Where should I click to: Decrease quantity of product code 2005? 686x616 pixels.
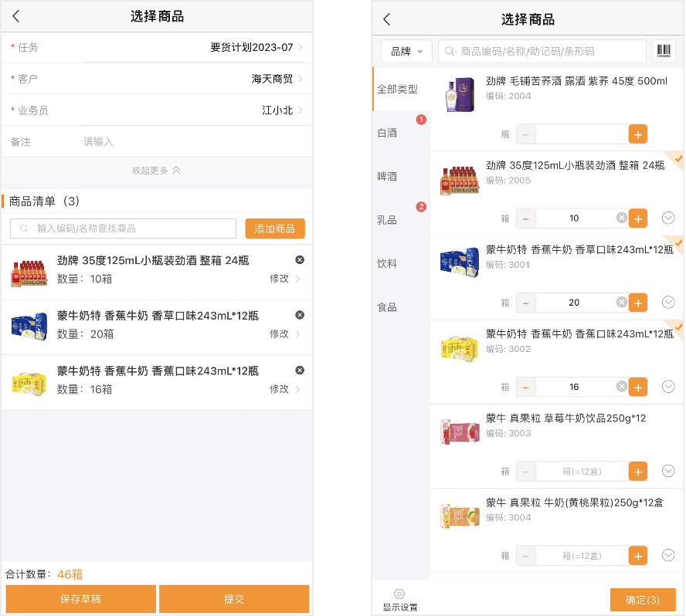526,218
